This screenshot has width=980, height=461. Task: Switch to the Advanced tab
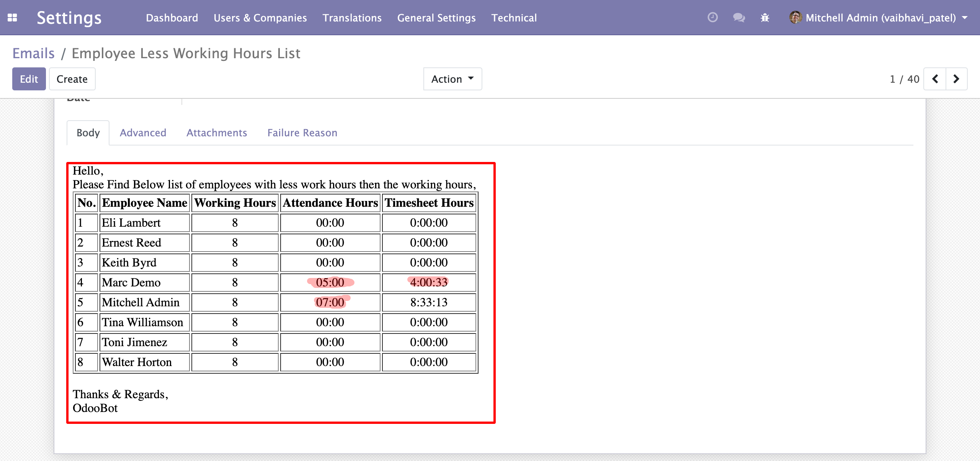pyautogui.click(x=143, y=132)
